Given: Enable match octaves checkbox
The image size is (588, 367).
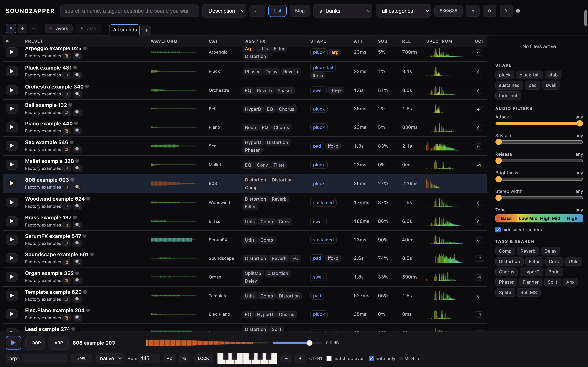Looking at the screenshot, I should (x=329, y=358).
